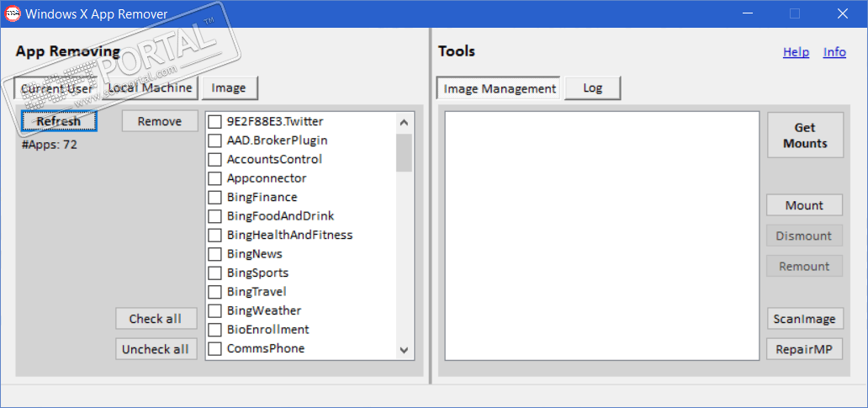Click the Remove button
This screenshot has height=408, width=868.
click(x=160, y=121)
